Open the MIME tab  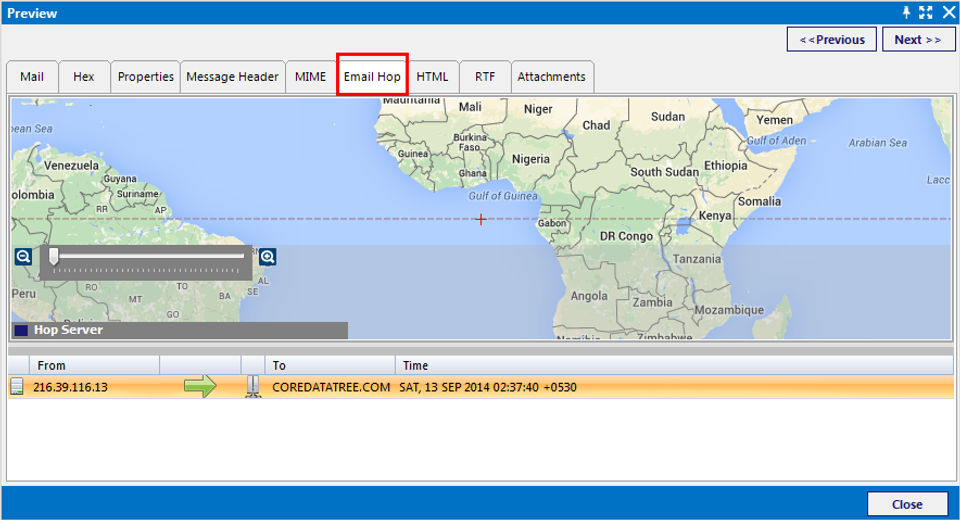(x=310, y=77)
